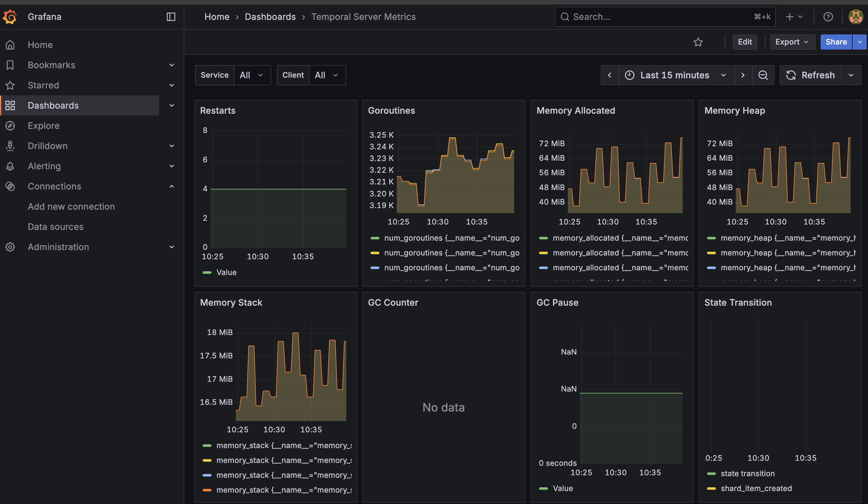The image size is (868, 504).
Task: Click the help question mark icon
Action: click(828, 16)
